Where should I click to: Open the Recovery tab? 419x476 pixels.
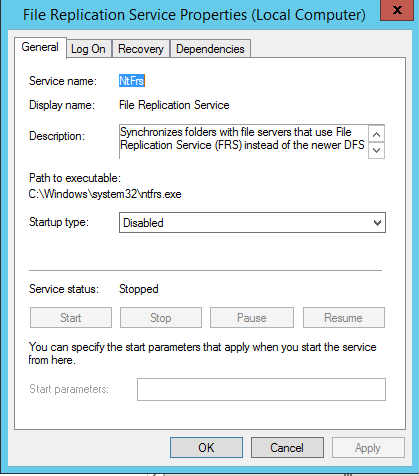[141, 49]
